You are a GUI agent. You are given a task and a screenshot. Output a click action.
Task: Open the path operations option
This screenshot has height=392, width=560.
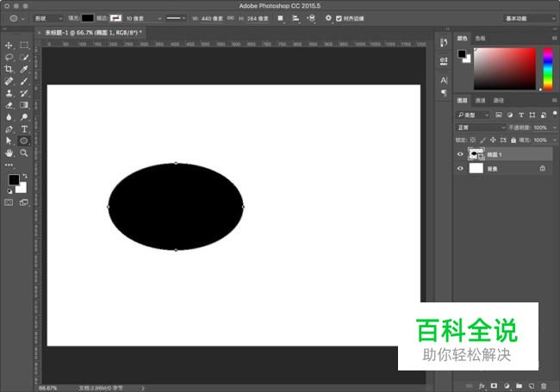tap(280, 18)
